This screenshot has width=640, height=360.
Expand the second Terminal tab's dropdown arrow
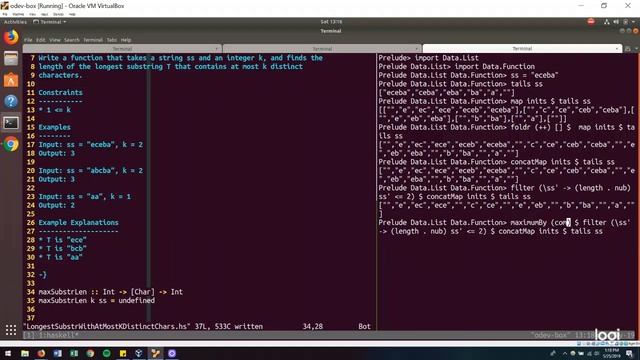(x=416, y=49)
